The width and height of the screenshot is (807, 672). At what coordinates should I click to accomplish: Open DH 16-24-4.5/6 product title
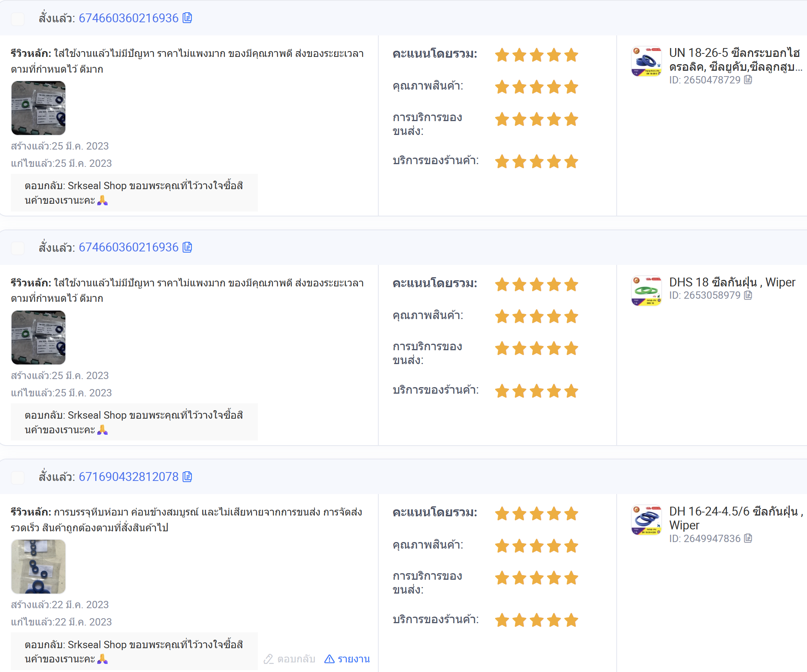point(736,518)
